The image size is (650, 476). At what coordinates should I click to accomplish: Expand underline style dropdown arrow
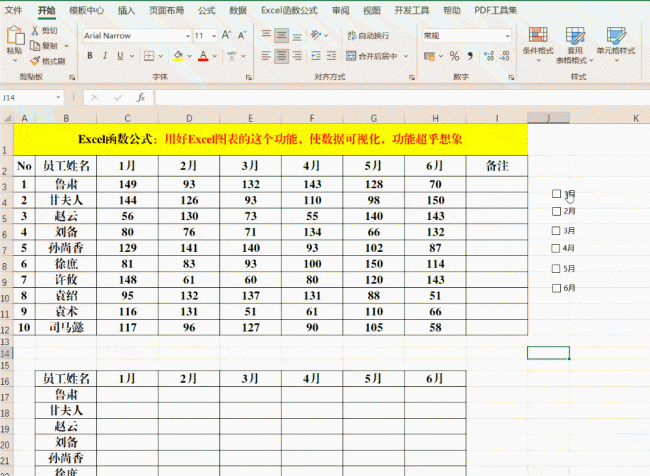[132, 56]
